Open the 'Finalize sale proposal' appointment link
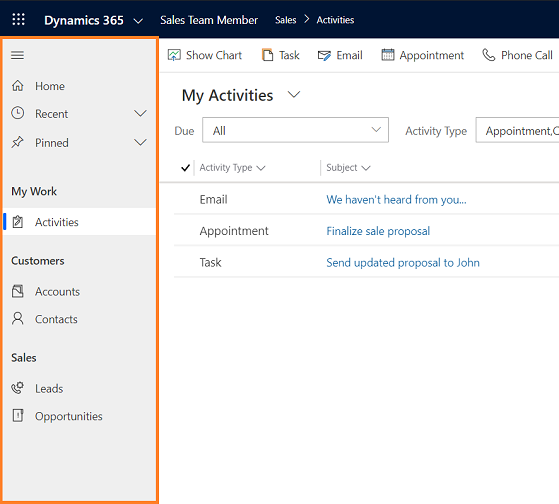Screen dimensions: 559x504 click(x=378, y=231)
